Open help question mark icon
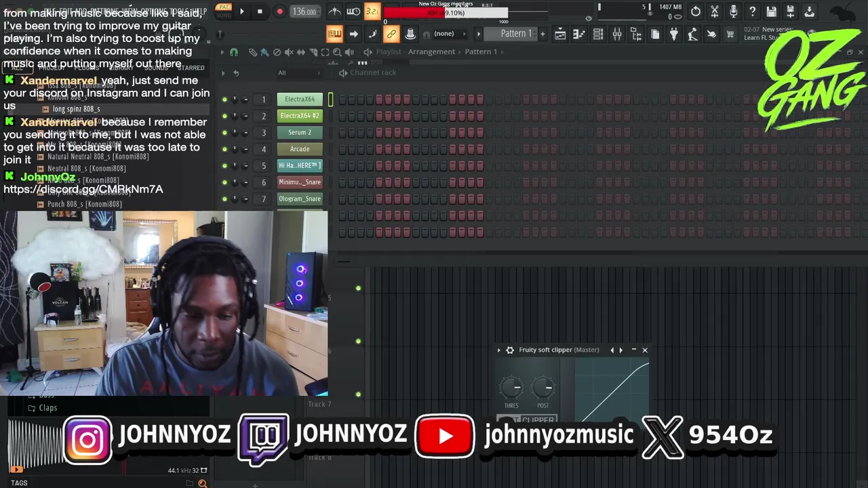Image resolution: width=868 pixels, height=488 pixels. [x=753, y=12]
